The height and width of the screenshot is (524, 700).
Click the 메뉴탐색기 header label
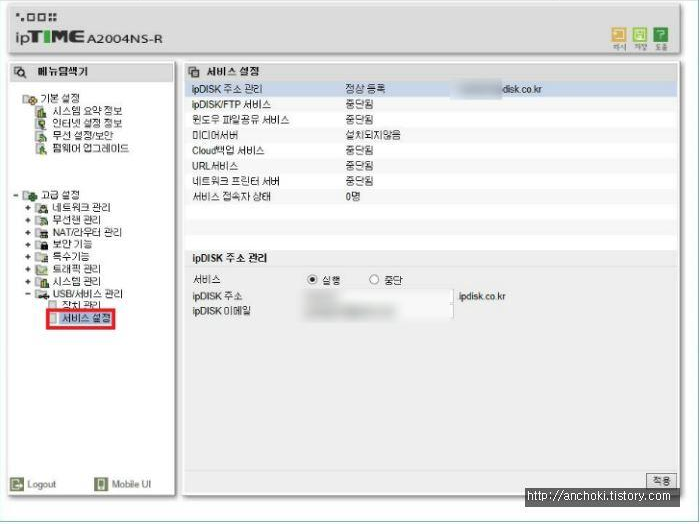pos(62,72)
